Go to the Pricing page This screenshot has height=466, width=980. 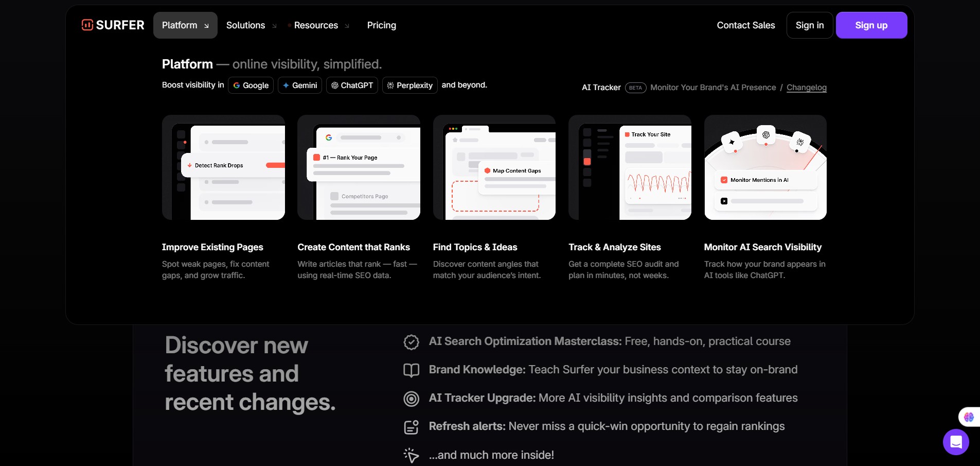(x=382, y=25)
